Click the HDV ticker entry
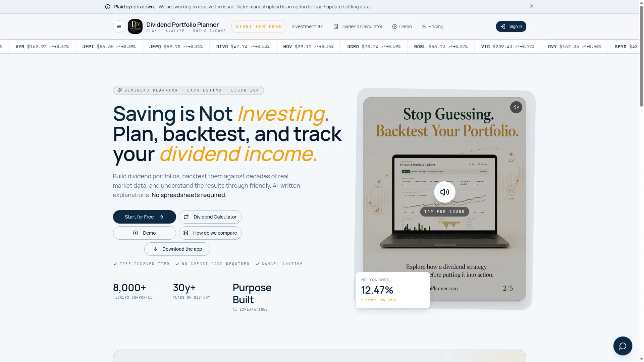644x362 pixels. (x=308, y=47)
